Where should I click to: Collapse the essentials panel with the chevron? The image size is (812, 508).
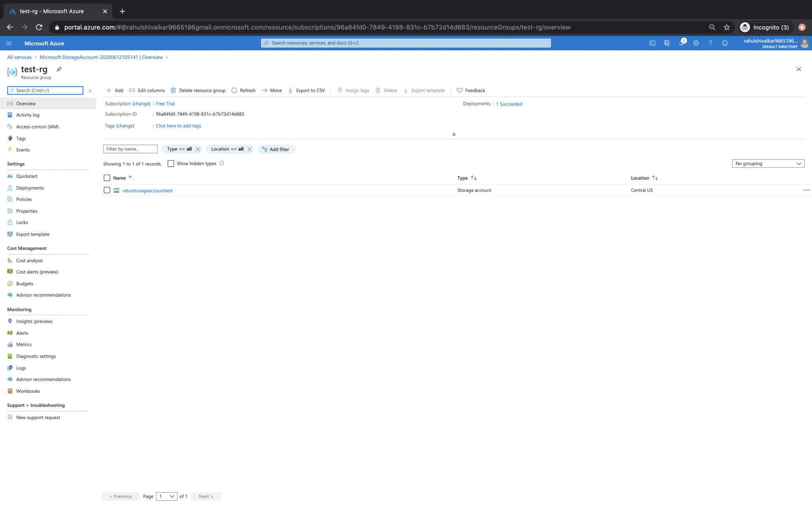click(454, 134)
